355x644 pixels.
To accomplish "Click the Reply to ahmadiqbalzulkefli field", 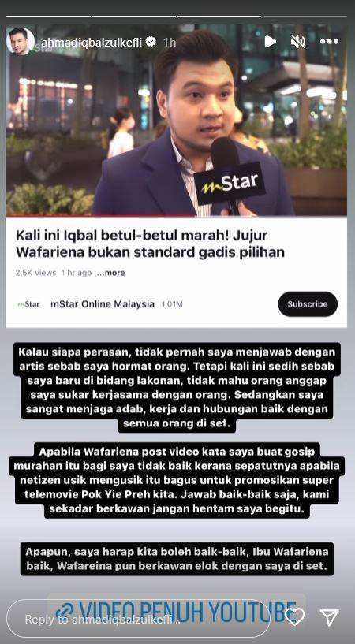I will tap(138, 619).
